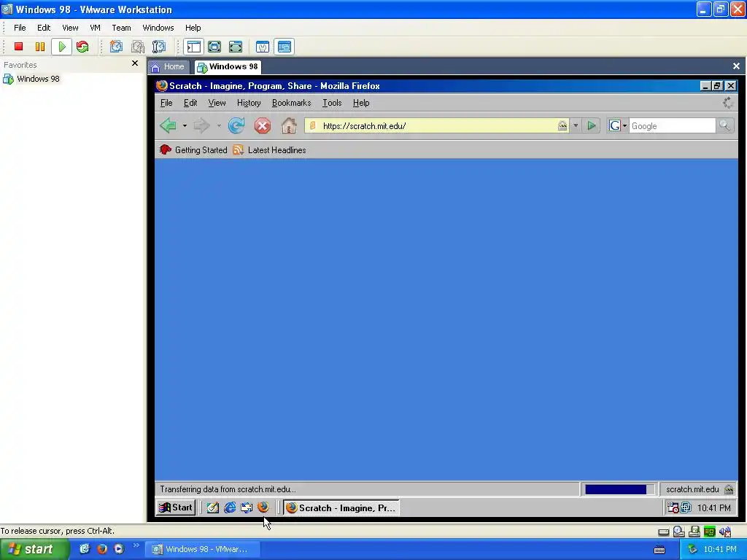
Task: Click Windows XP start button
Action: tap(34, 549)
